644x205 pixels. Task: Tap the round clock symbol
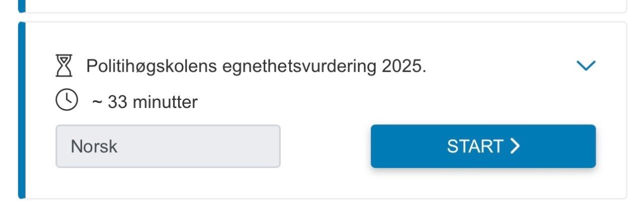coord(66,100)
